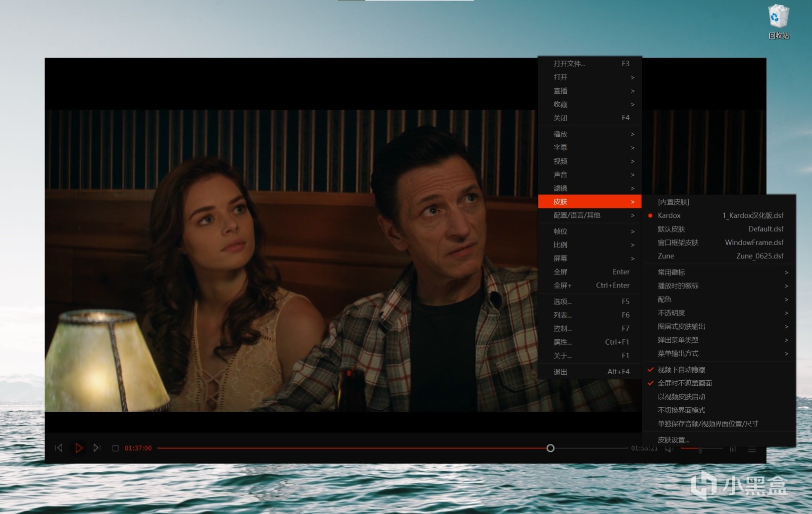This screenshot has height=514, width=812.
Task: Choose 全屏 Enter menu item
Action: tap(590, 272)
